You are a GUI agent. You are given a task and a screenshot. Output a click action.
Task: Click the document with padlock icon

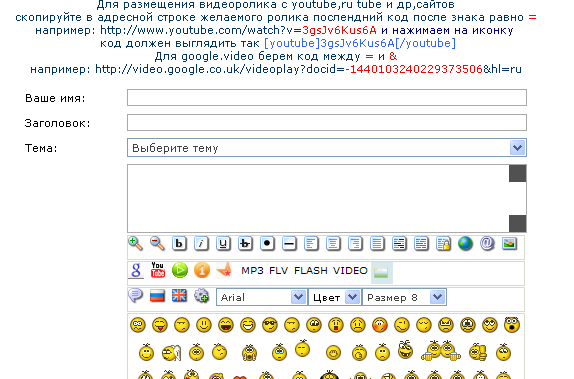[443, 244]
